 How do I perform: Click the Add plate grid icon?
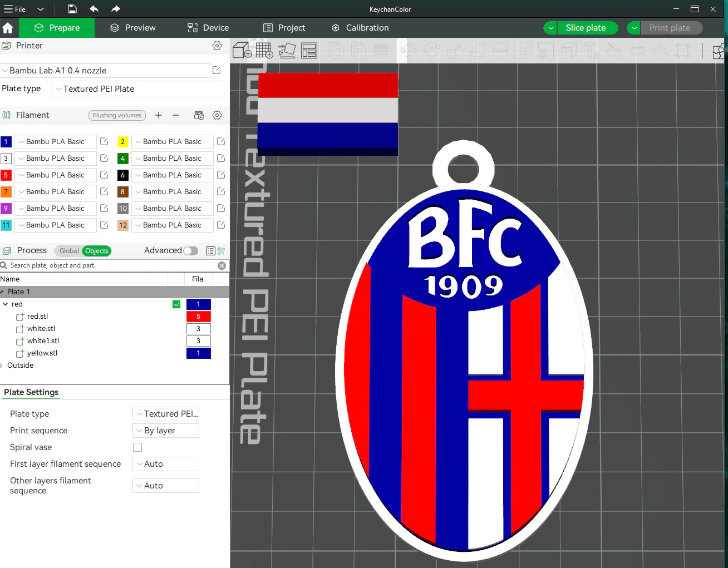264,50
